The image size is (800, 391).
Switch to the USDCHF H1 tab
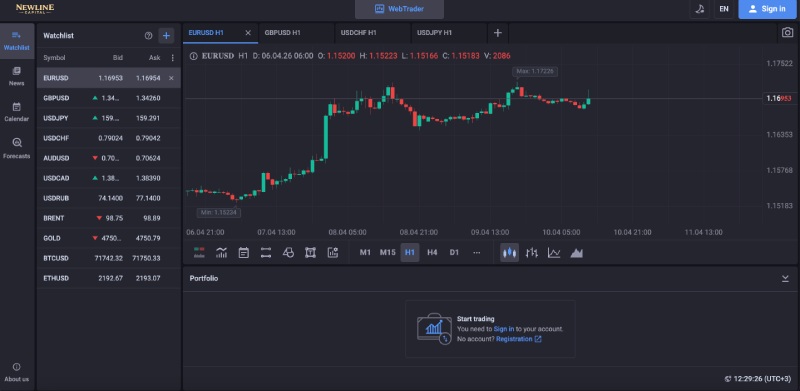click(372, 33)
